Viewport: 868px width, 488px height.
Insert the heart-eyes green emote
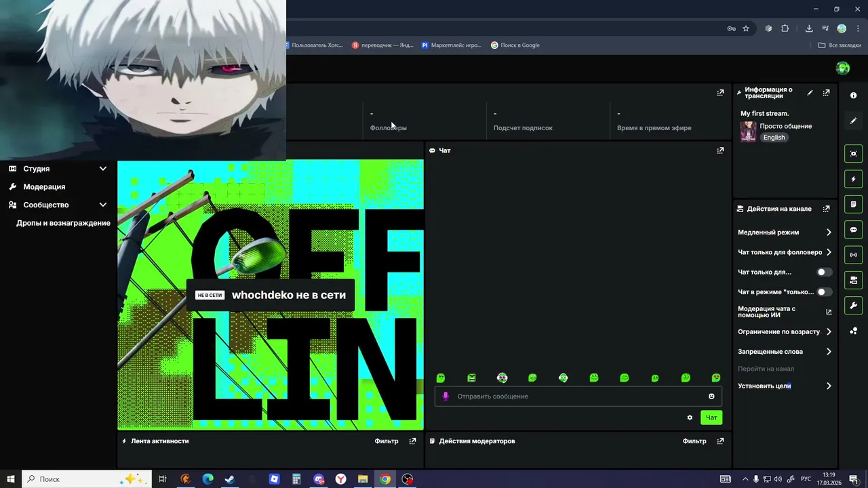pos(716,378)
